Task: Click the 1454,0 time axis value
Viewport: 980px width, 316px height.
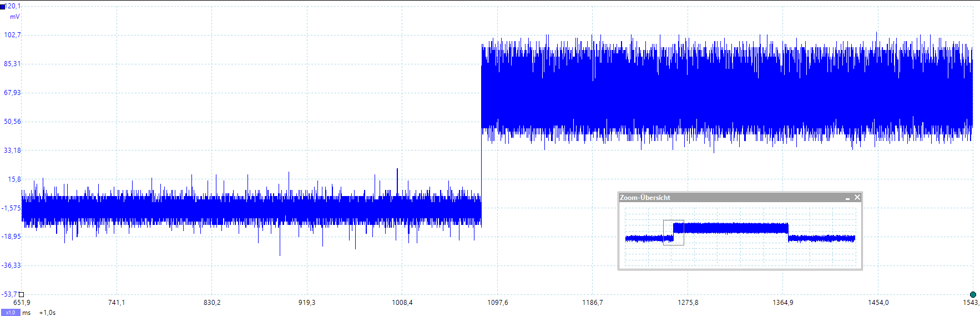Action: tap(878, 303)
